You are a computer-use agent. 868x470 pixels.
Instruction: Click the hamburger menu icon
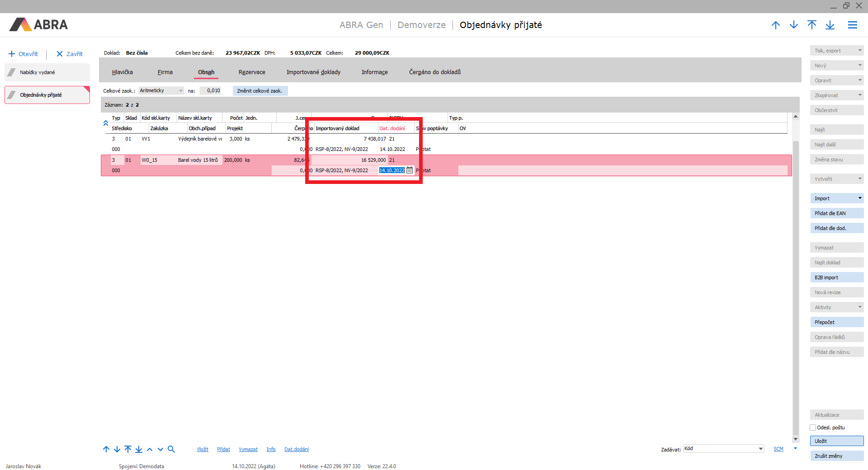[x=852, y=25]
